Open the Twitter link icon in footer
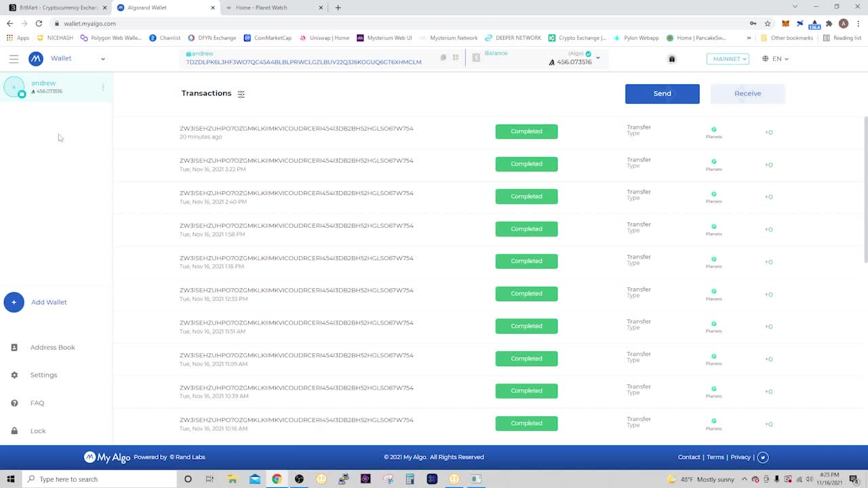The width and height of the screenshot is (868, 488). pos(763,457)
